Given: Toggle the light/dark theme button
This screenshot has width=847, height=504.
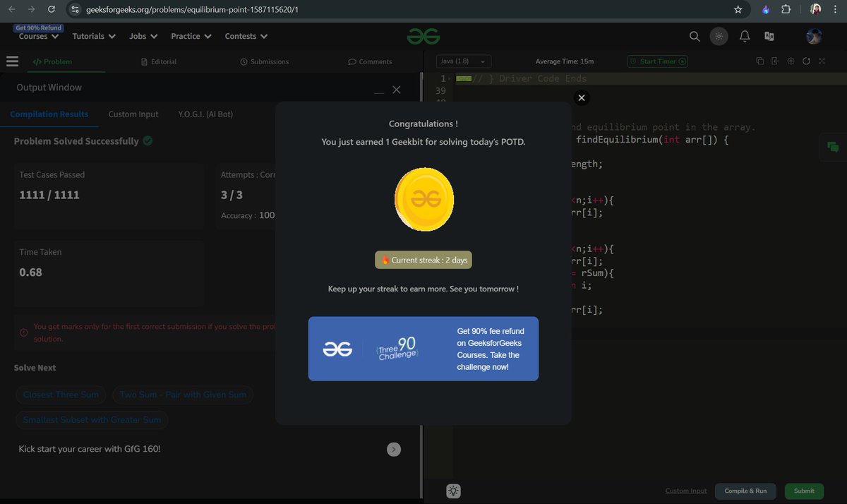Looking at the screenshot, I should [719, 36].
